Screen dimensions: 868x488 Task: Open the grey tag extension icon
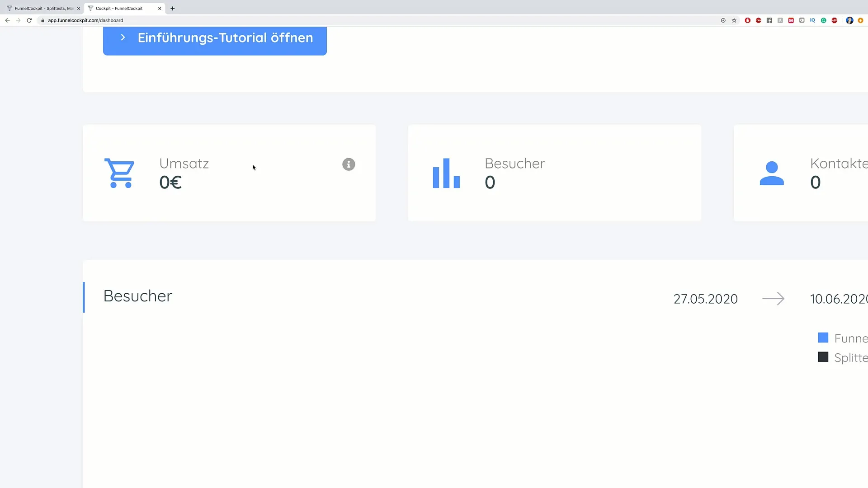(x=802, y=20)
